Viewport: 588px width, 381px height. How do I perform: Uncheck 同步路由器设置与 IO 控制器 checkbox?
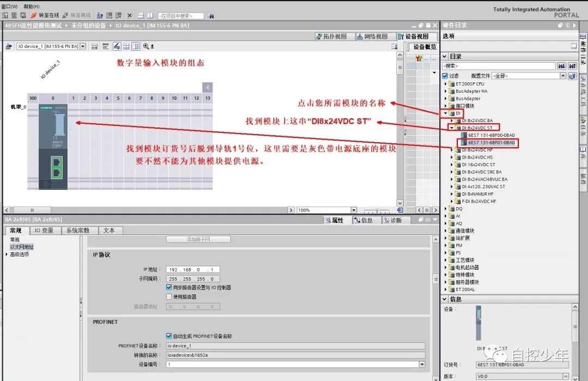point(169,288)
